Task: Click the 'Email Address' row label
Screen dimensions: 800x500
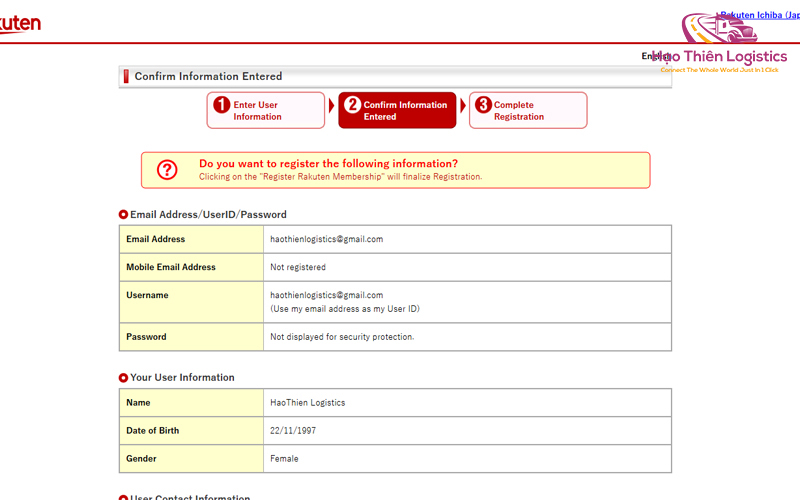Action: click(156, 239)
